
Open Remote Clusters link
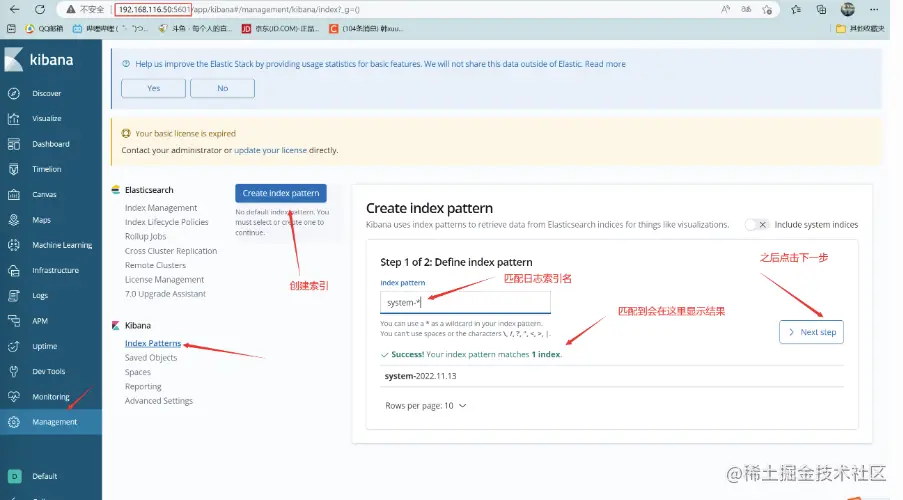pyautogui.click(x=155, y=266)
